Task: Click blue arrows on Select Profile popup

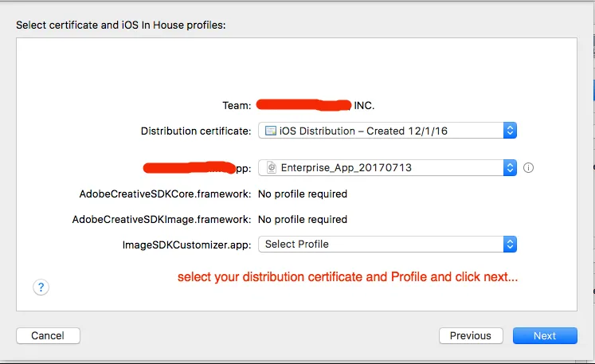Action: click(511, 245)
